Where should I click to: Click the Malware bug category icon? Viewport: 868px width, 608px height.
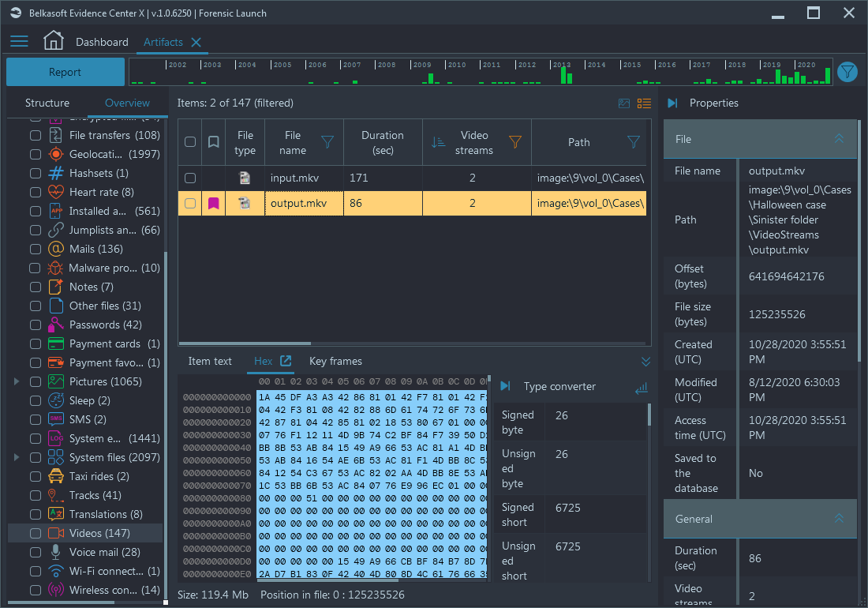point(55,268)
